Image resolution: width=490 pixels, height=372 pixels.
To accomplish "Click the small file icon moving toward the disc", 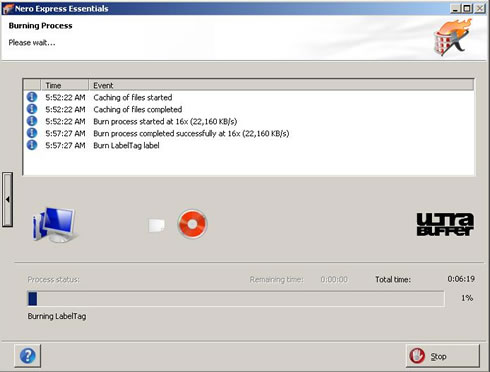I will tap(156, 225).
